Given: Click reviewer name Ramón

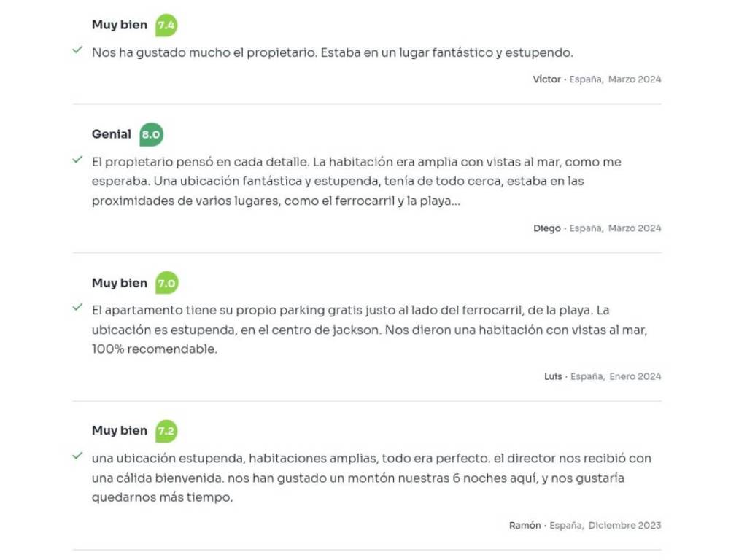Looking at the screenshot, I should tap(525, 525).
